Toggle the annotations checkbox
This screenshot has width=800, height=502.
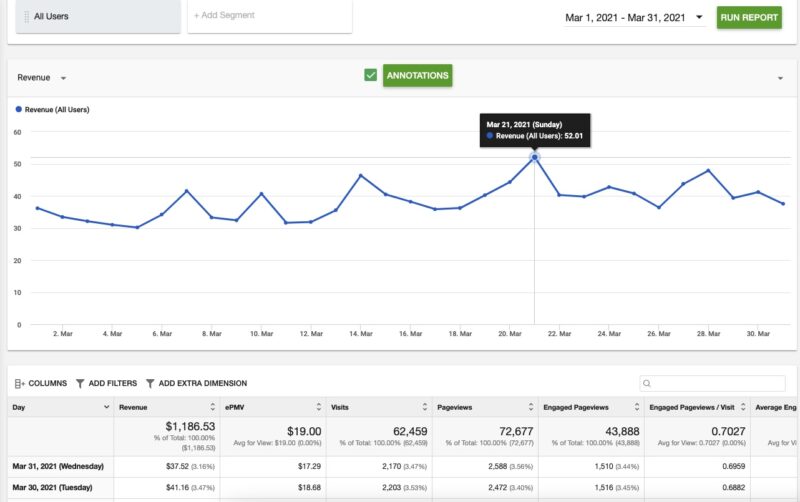tap(370, 75)
